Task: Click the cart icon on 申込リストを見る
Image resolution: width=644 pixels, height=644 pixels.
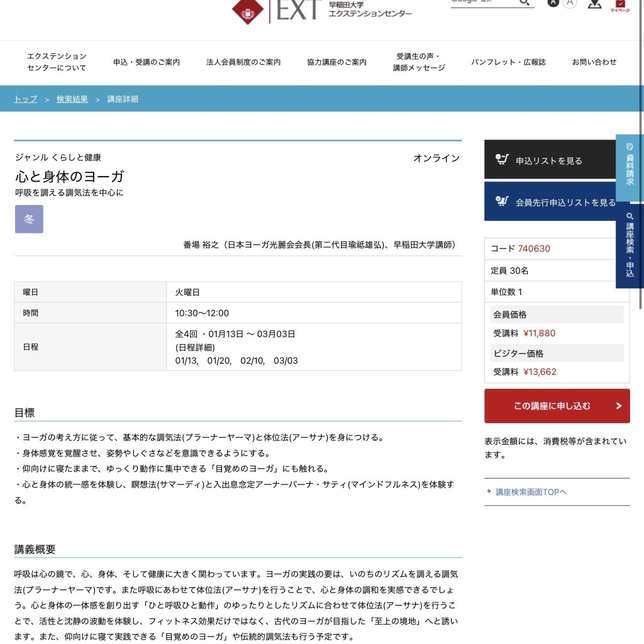Action: point(503,159)
